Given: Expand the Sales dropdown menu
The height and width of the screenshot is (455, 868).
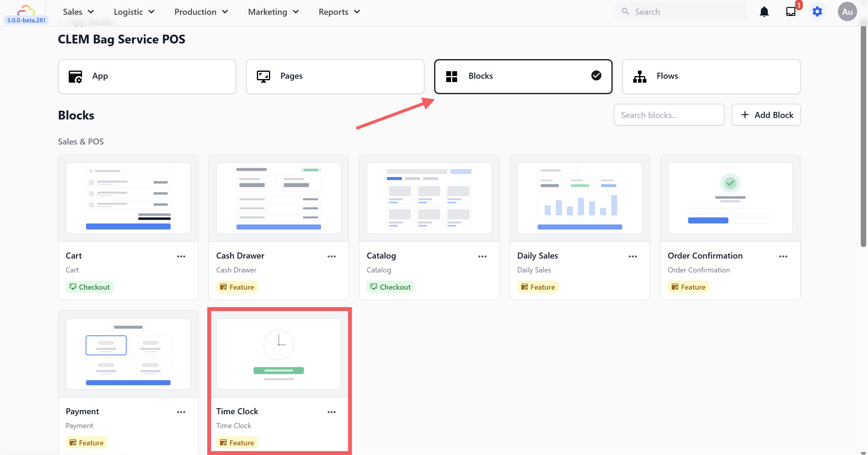Looking at the screenshot, I should pyautogui.click(x=78, y=12).
